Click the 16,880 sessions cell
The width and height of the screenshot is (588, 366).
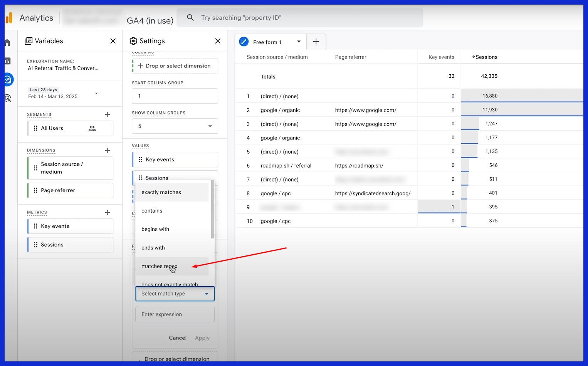490,96
